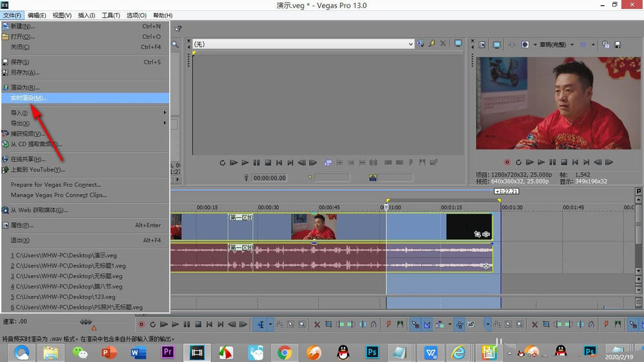Click Prepare for Vegas Pro Connect...
644x362 pixels.
click(x=85, y=184)
